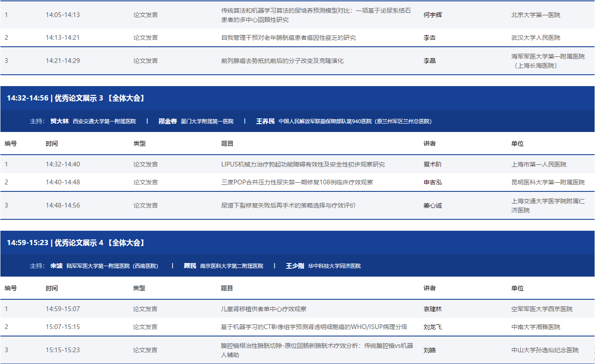
Task: Select speaker 刘龙飞
Action: tap(432, 327)
